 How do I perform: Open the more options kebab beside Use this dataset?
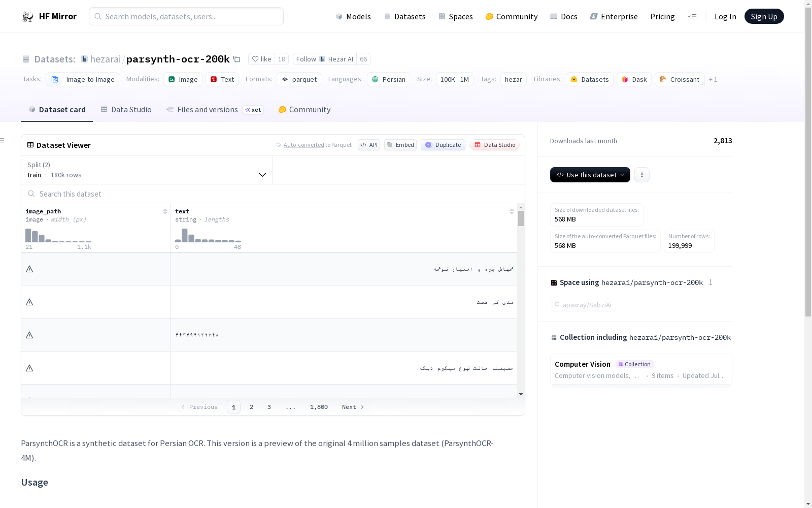642,175
